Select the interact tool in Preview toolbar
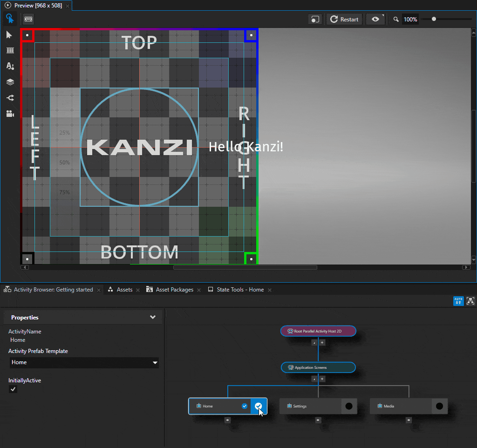 click(x=10, y=19)
